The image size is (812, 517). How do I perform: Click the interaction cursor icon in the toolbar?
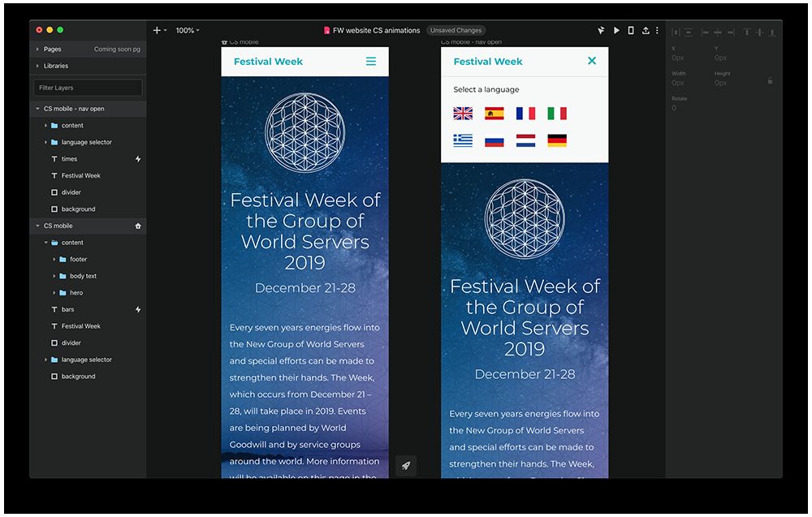[x=601, y=31]
